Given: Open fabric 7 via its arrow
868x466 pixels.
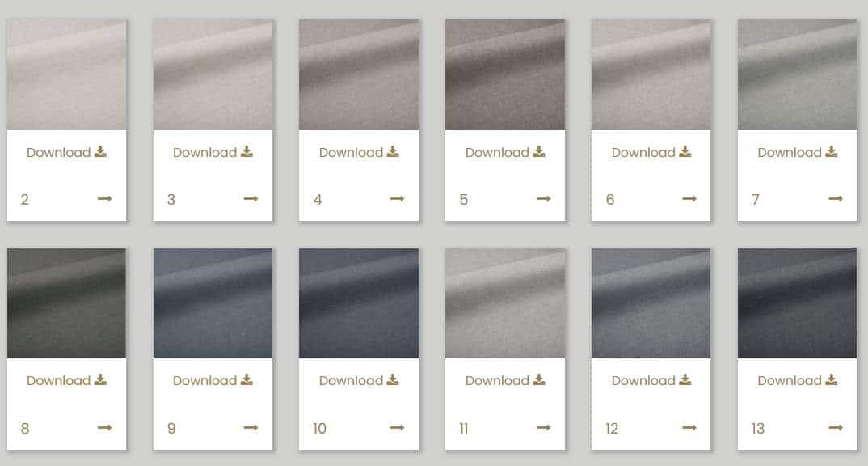Looking at the screenshot, I should (836, 198).
